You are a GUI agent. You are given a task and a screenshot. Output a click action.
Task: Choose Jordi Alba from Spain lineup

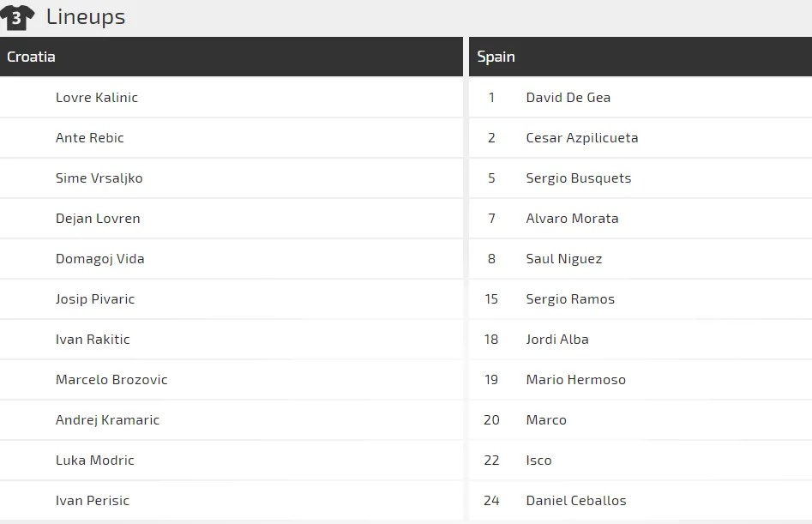click(x=557, y=340)
